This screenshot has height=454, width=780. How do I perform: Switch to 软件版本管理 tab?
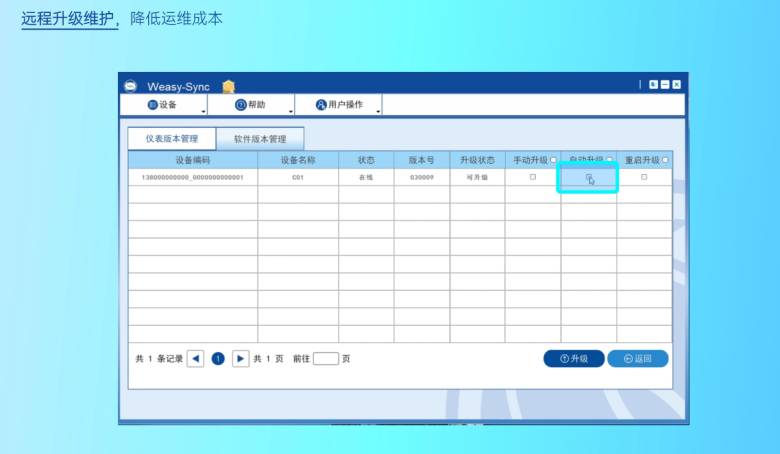tap(260, 139)
